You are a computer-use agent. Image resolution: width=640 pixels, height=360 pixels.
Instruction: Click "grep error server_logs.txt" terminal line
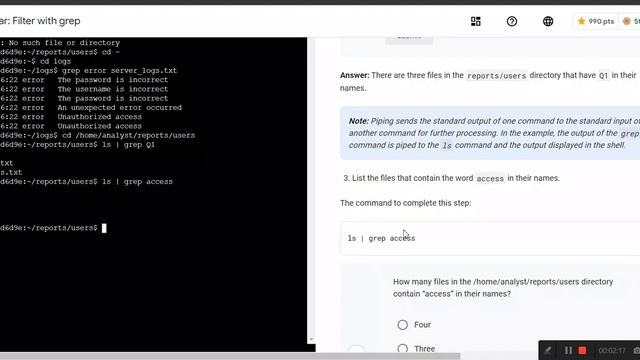(119, 71)
